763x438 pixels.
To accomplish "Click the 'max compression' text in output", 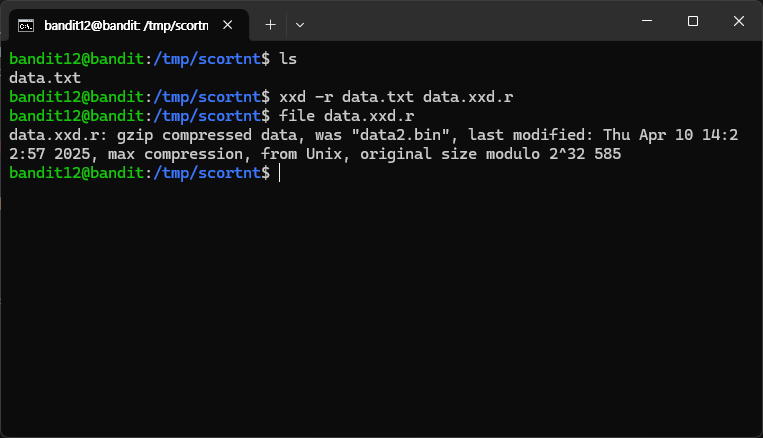I will pos(175,154).
